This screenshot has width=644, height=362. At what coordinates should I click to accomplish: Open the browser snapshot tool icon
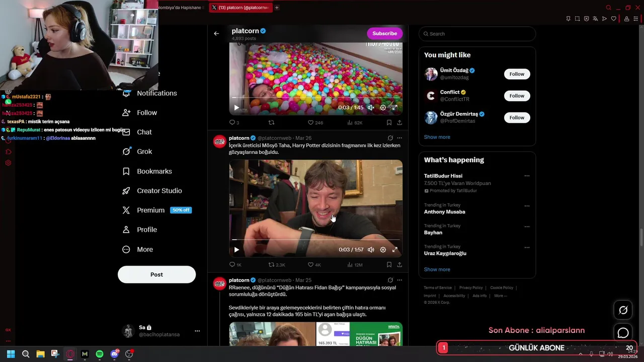(577, 19)
